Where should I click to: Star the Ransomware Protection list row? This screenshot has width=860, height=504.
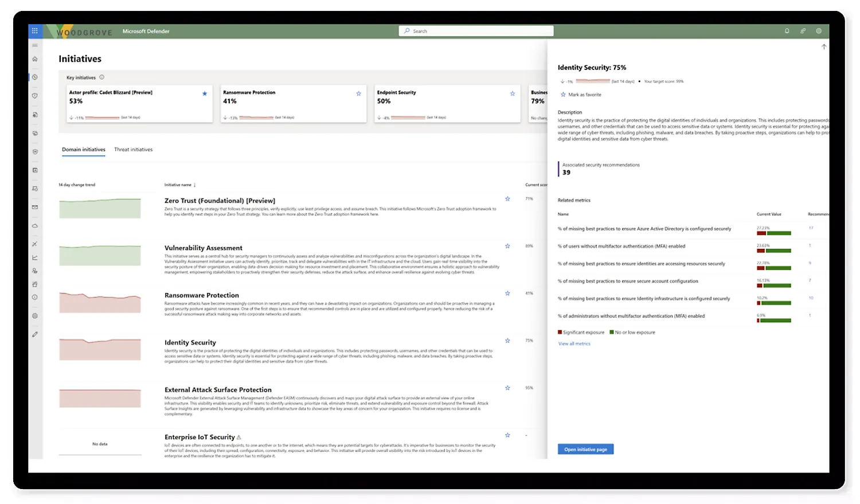point(507,294)
